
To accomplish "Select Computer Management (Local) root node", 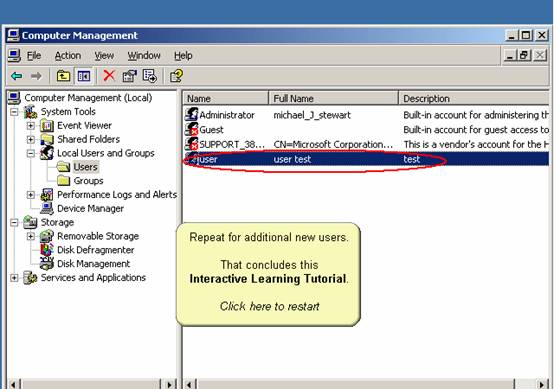I will coord(88,98).
